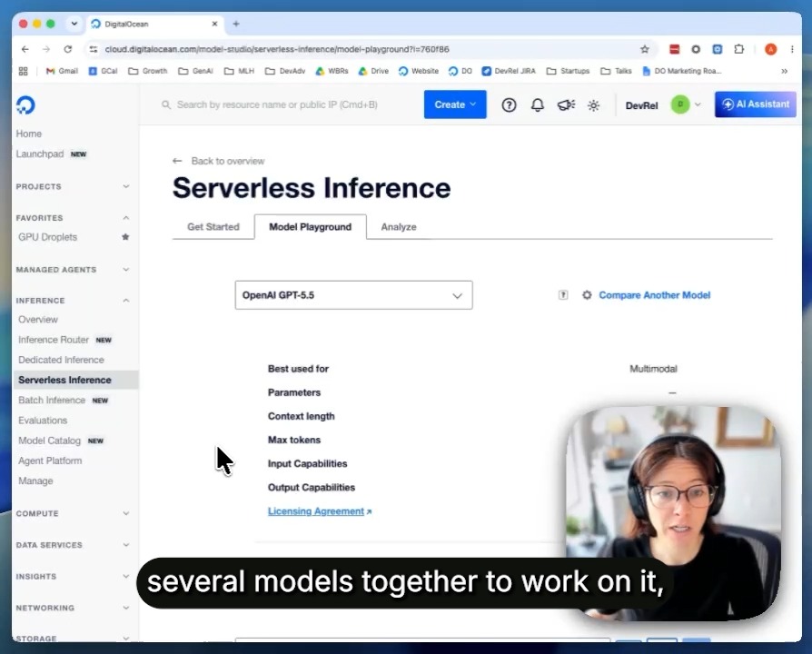Open the GCal bookmark

(103, 71)
